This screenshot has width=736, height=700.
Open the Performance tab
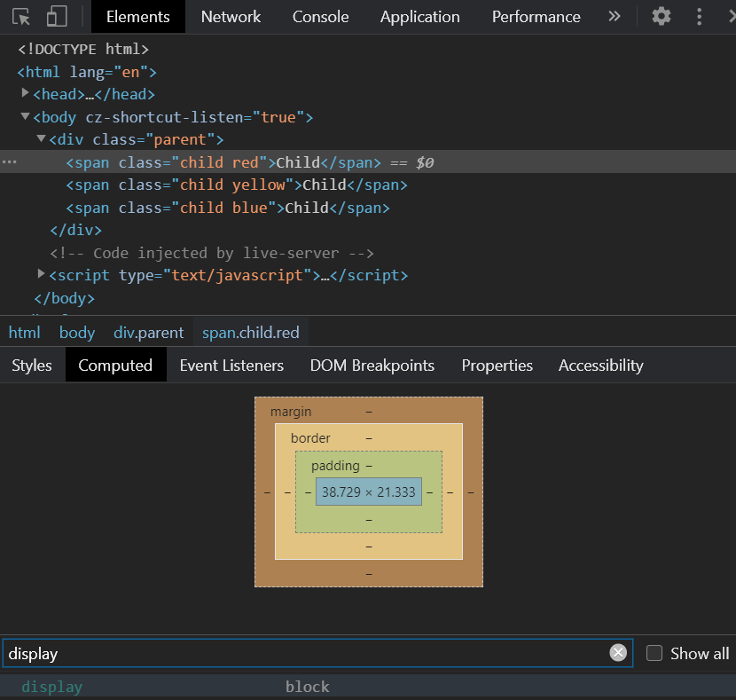536,17
